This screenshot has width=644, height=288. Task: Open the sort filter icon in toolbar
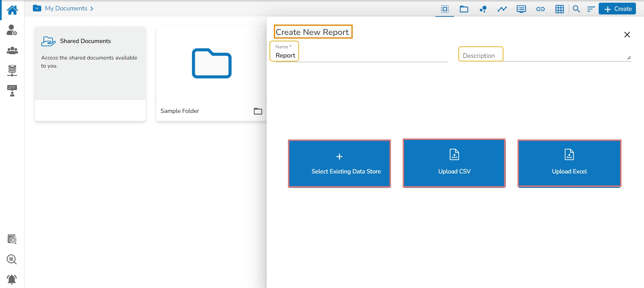click(x=591, y=9)
